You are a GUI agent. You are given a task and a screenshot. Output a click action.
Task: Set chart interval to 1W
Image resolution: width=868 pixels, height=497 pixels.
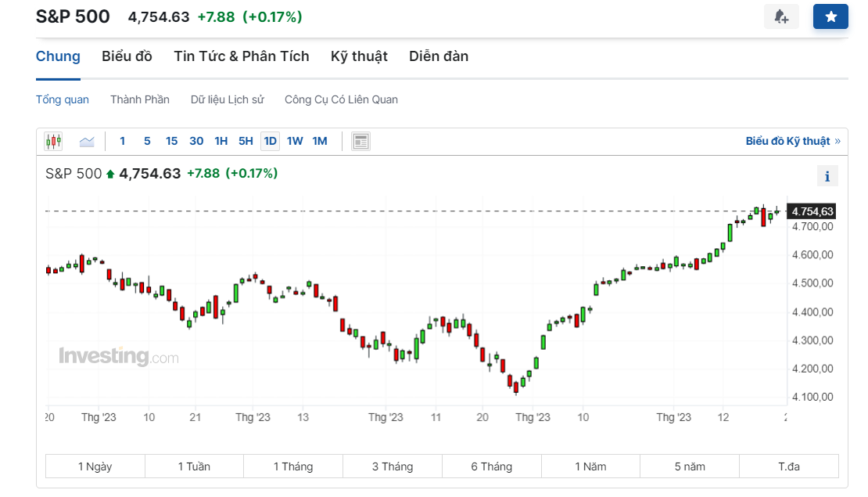[295, 142]
